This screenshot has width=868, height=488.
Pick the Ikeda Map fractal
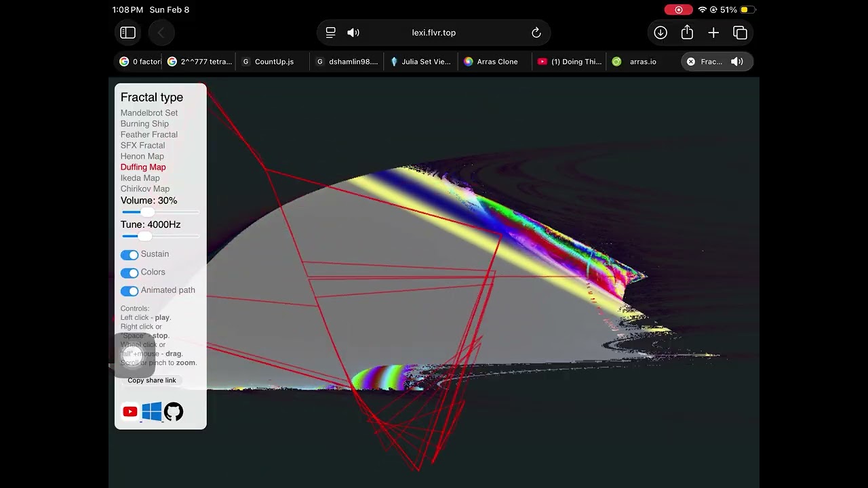pos(140,178)
